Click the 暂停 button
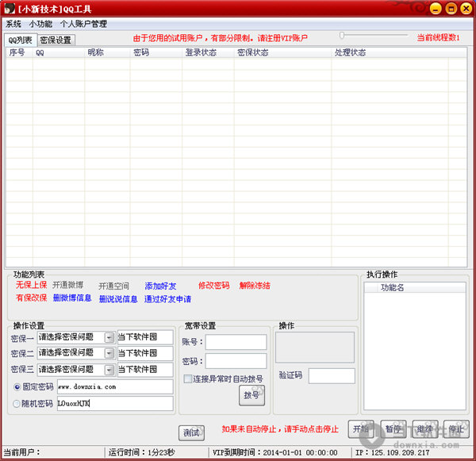The image size is (476, 461). click(x=393, y=429)
